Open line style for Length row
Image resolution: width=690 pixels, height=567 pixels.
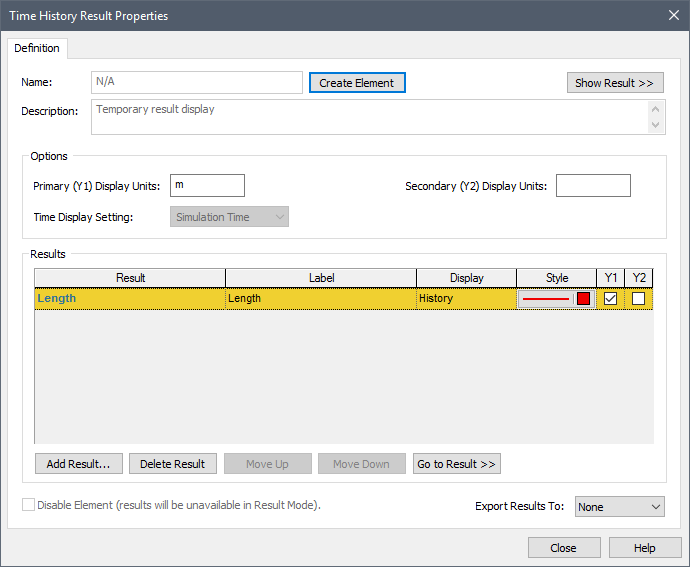point(546,299)
